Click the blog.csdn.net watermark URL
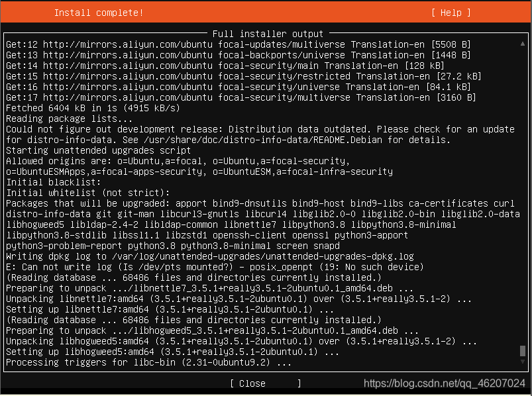 pyautogui.click(x=444, y=383)
